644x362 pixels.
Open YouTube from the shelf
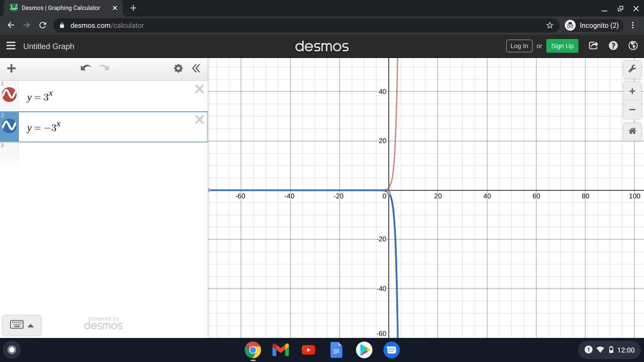pyautogui.click(x=309, y=350)
